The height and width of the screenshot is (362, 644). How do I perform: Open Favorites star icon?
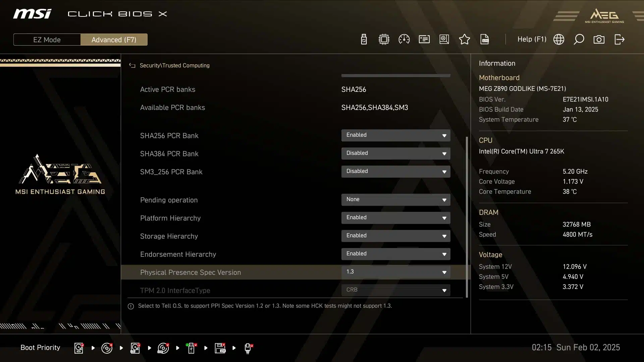click(464, 40)
